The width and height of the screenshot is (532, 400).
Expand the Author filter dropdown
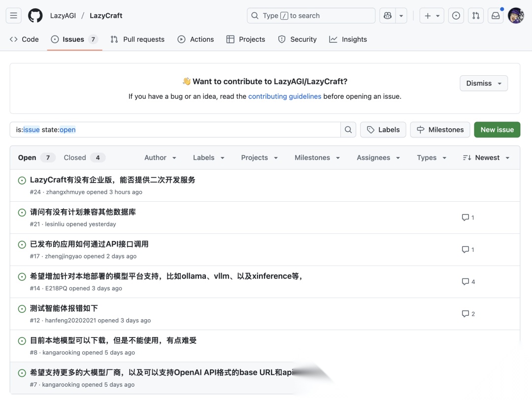coord(160,157)
